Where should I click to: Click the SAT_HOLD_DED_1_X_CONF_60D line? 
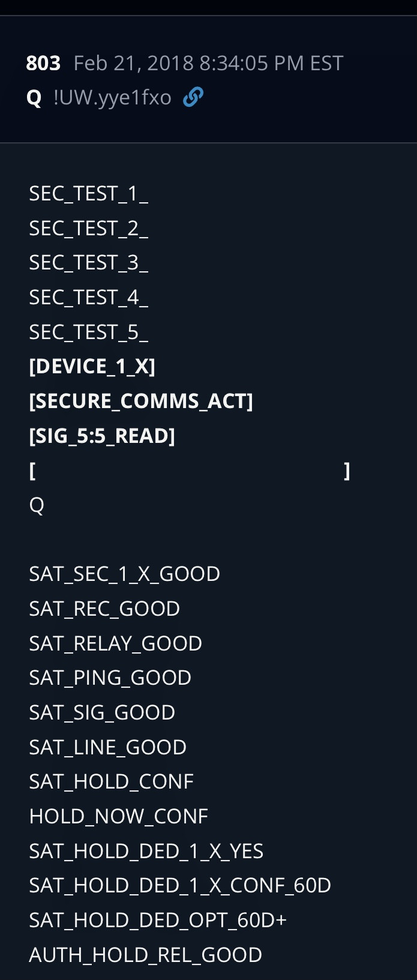[180, 885]
